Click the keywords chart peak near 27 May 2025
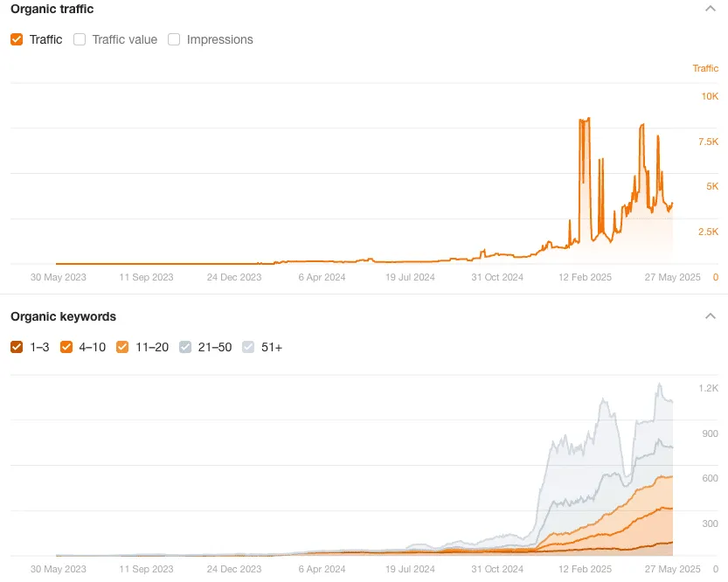The height and width of the screenshot is (582, 728). pos(660,385)
